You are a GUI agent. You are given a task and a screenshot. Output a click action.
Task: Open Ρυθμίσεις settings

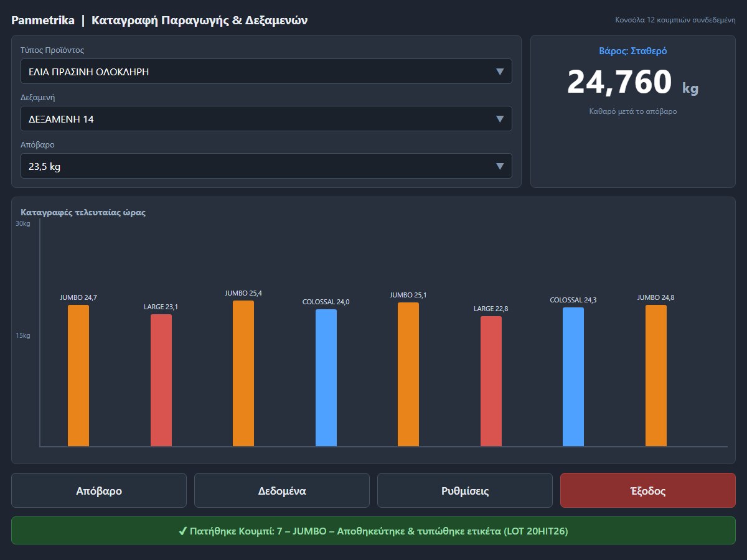tap(465, 490)
